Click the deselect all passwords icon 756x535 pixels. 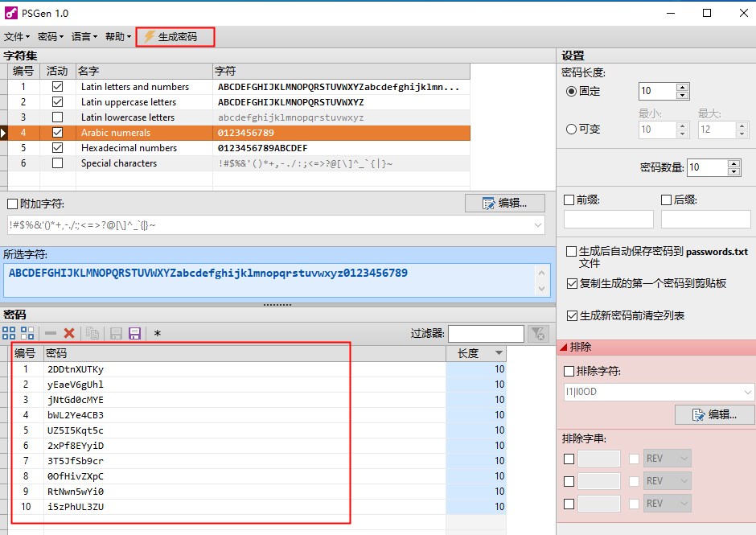(x=27, y=332)
